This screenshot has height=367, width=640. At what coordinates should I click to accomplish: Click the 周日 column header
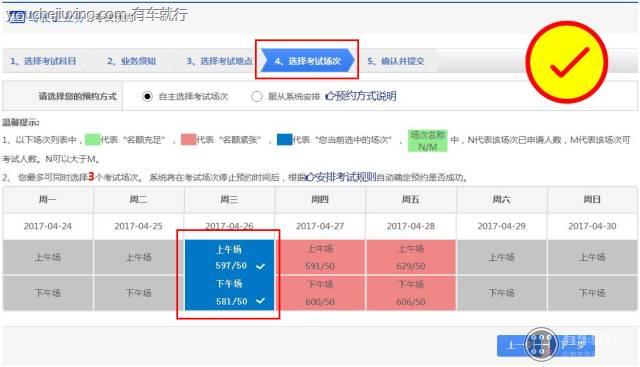tap(592, 200)
